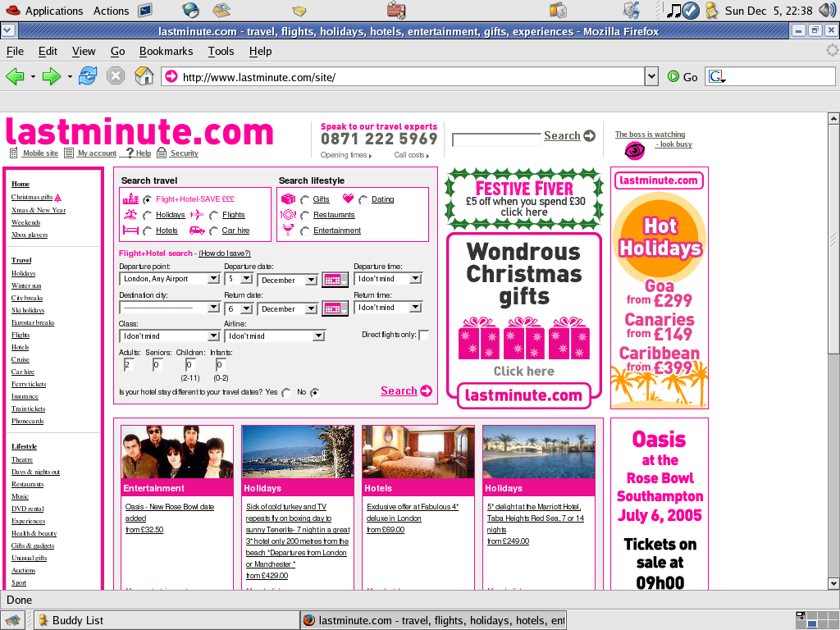Click the My account page icon
This screenshot has width=840, height=630.
pos(69,153)
